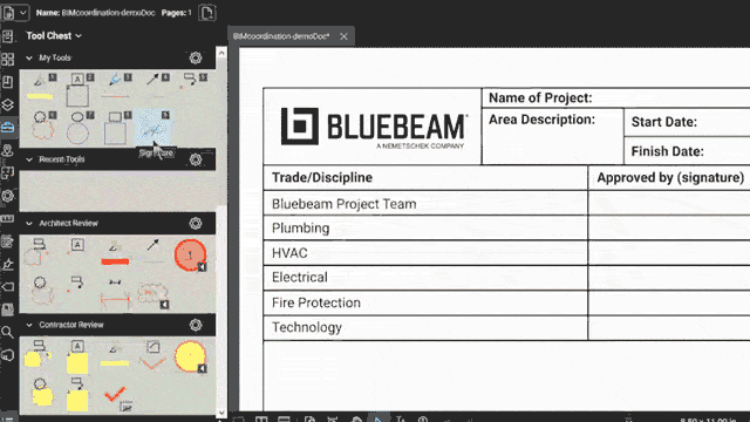Pick the yellow callout box in Contractor Review
The height and width of the screenshot is (422, 750).
(x=77, y=395)
